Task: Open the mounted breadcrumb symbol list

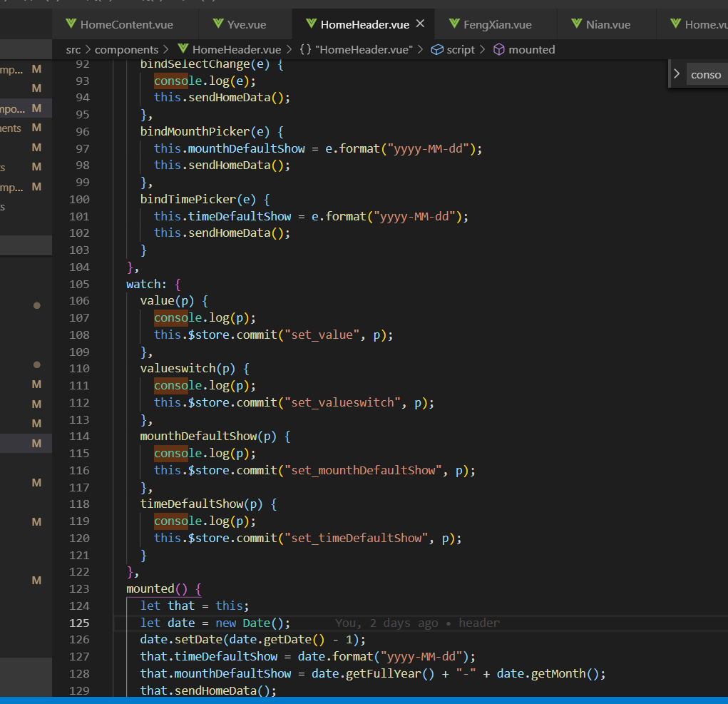Action: point(531,49)
